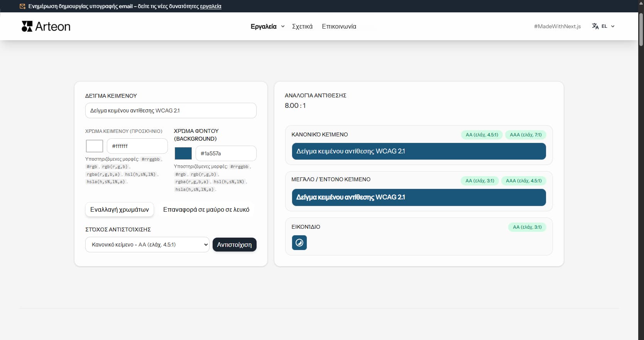The image size is (644, 340).
Task: Go to the Επικοινωνία page
Action: [x=339, y=26]
